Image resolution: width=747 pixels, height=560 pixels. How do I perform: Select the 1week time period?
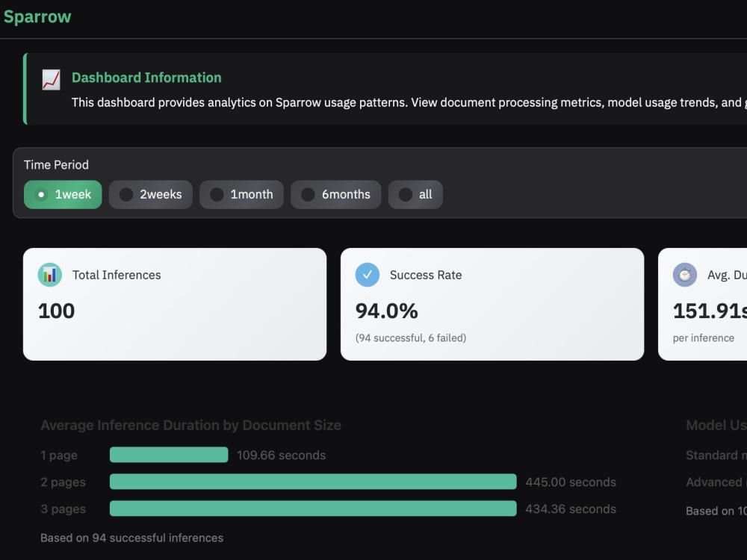coord(63,194)
